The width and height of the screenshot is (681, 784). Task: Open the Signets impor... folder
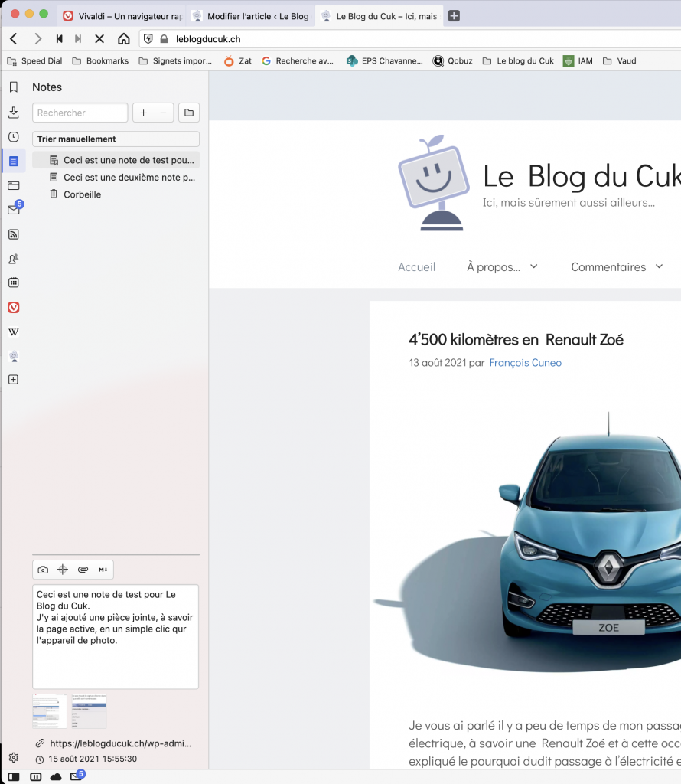click(175, 61)
